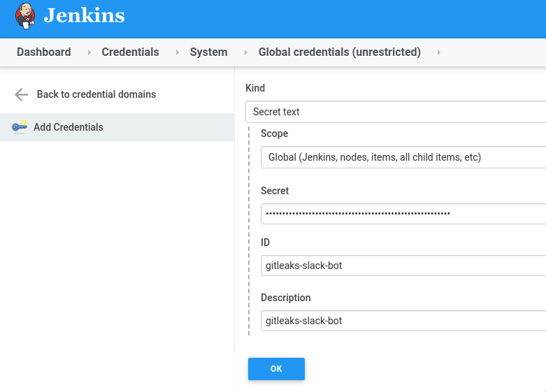This screenshot has height=392, width=546.
Task: Go to System breadcrumb
Action: pos(208,52)
